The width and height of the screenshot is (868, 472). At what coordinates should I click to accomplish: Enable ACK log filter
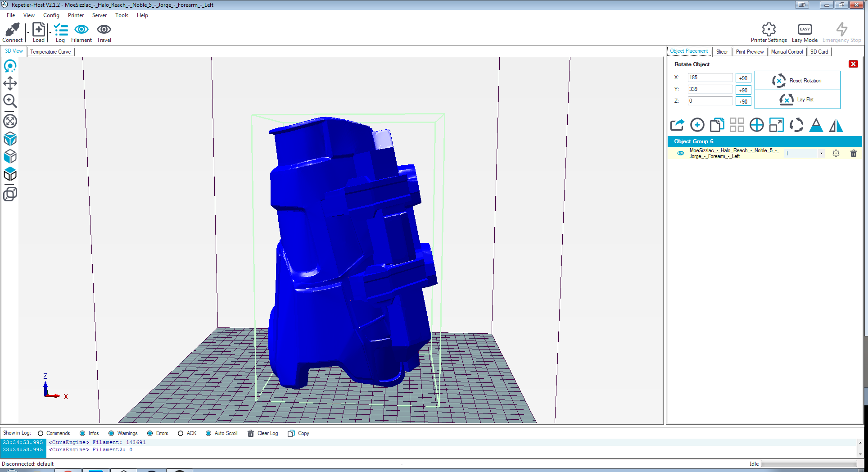point(181,433)
